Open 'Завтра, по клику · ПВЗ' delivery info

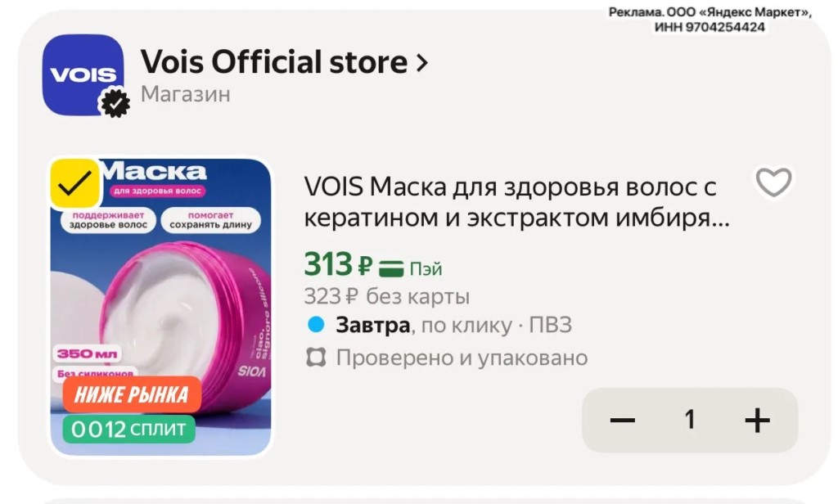pyautogui.click(x=453, y=325)
